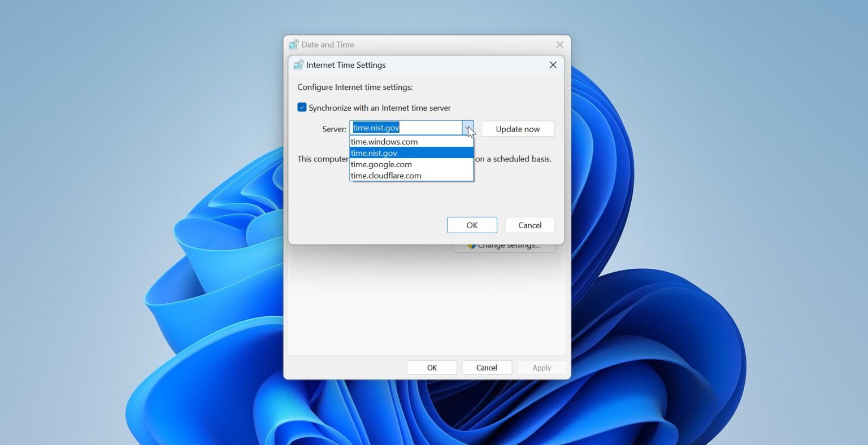
Task: Select time.cloudflare.com from the list
Action: pos(386,176)
